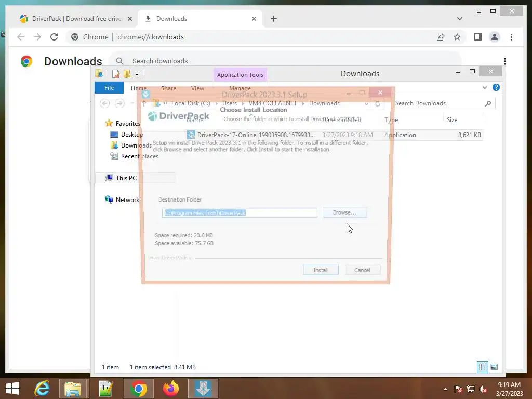The image size is (532, 399).
Task: Click network tray icon
Action: point(471,389)
